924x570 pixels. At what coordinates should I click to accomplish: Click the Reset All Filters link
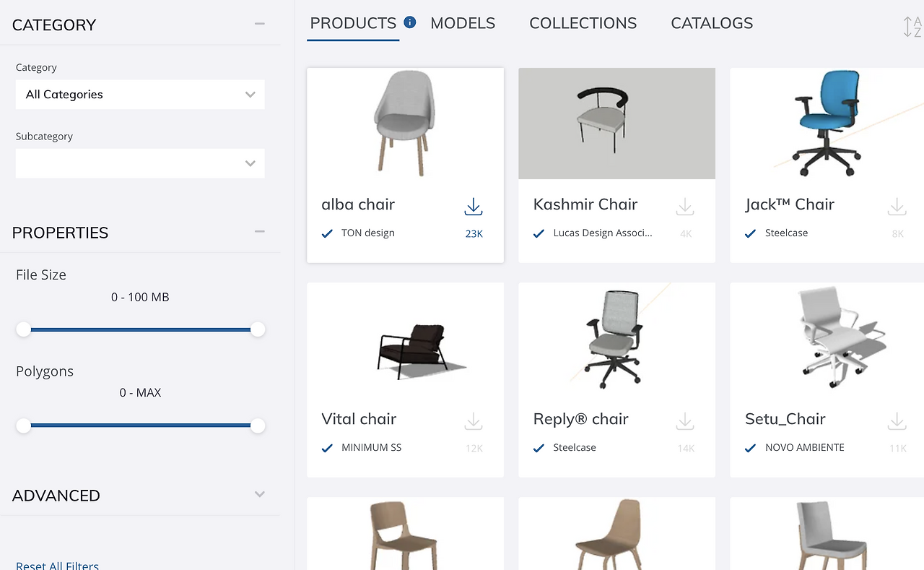pyautogui.click(x=57, y=565)
